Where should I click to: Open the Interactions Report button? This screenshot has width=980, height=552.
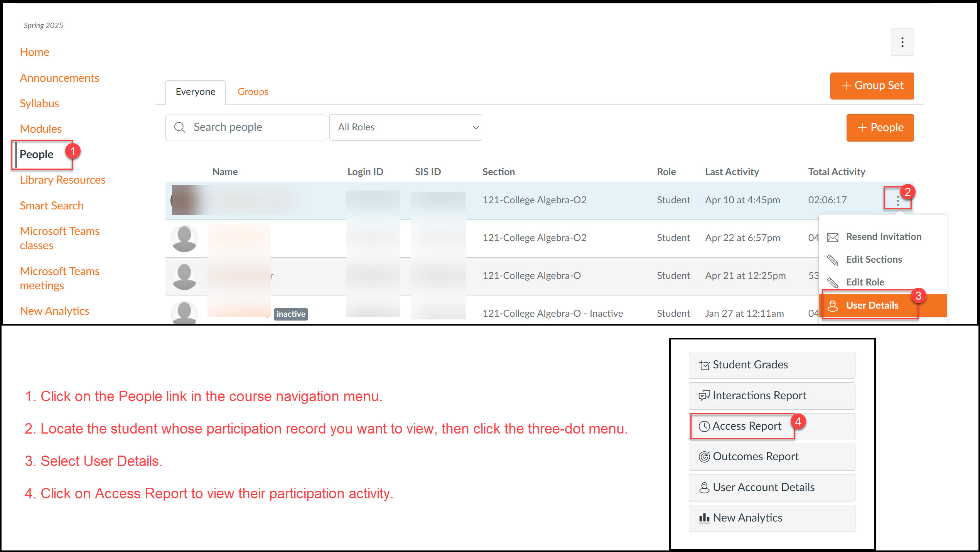coord(771,396)
